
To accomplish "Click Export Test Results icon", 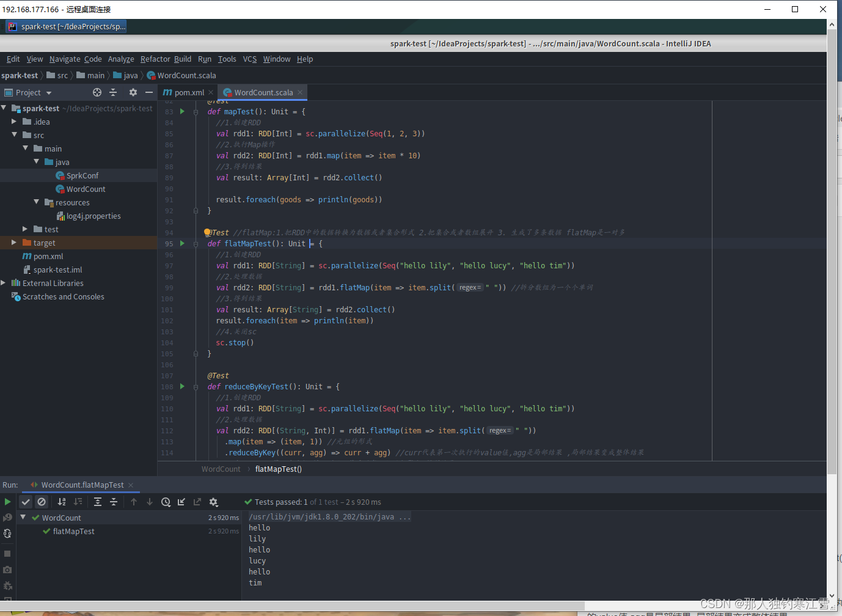I will coord(197,502).
